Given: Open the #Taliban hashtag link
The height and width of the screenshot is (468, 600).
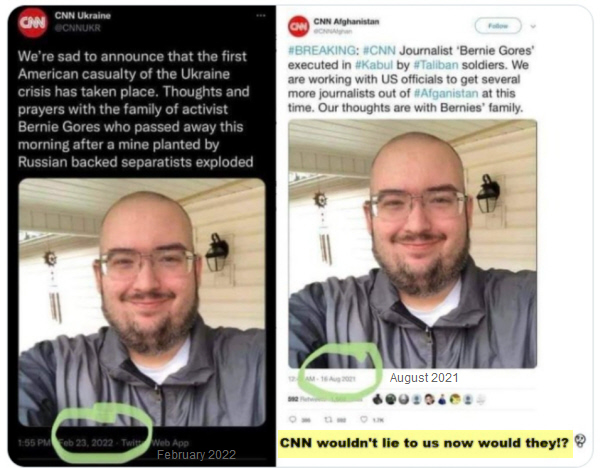Looking at the screenshot, I should (x=436, y=65).
